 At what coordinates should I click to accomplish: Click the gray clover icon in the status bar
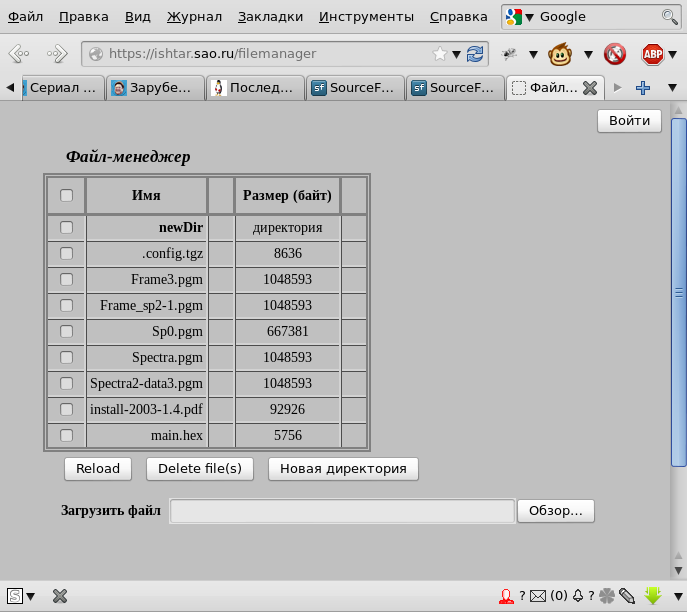click(607, 596)
